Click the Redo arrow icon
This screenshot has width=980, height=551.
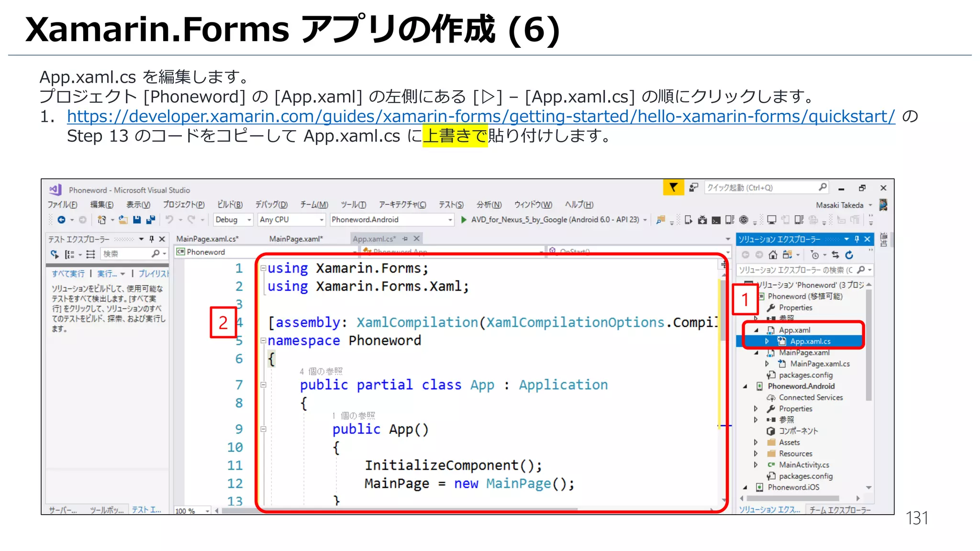191,220
